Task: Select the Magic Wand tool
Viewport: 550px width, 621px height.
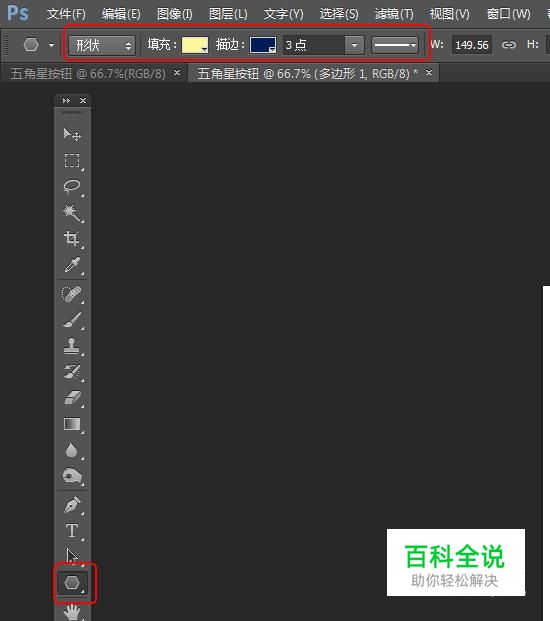Action: pos(72,213)
